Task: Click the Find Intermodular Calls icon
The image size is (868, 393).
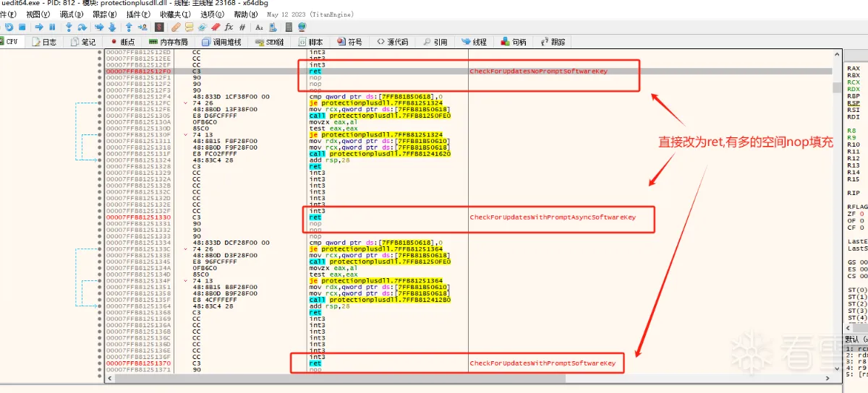Action: (x=273, y=27)
